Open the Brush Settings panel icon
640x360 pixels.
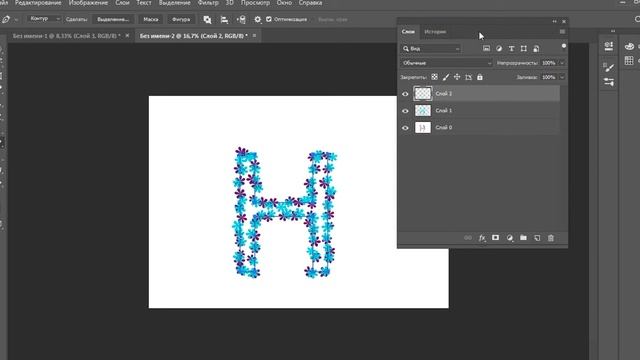(x=609, y=67)
